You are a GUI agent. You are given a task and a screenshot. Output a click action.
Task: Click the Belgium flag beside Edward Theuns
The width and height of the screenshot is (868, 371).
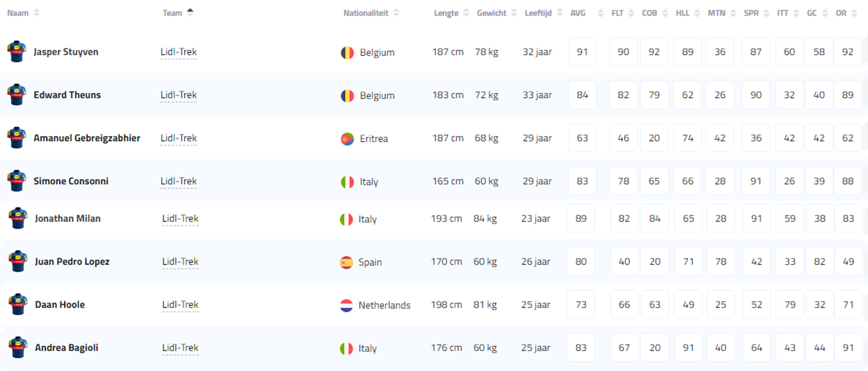347,96
